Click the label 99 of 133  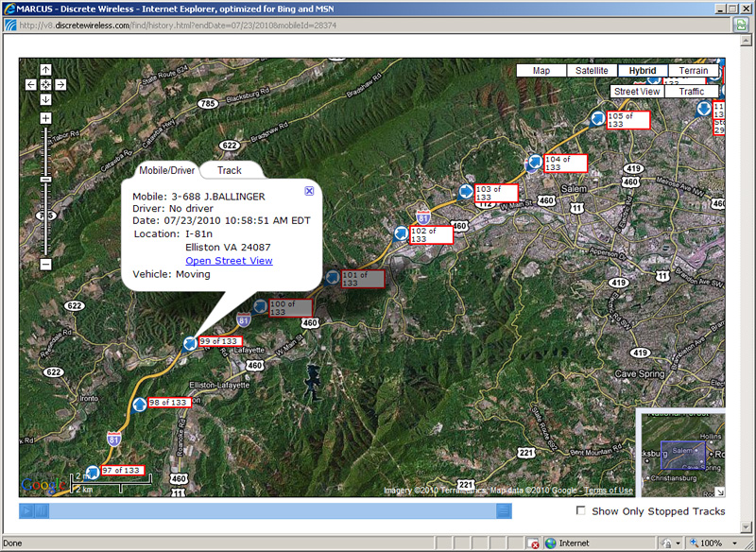(x=220, y=341)
